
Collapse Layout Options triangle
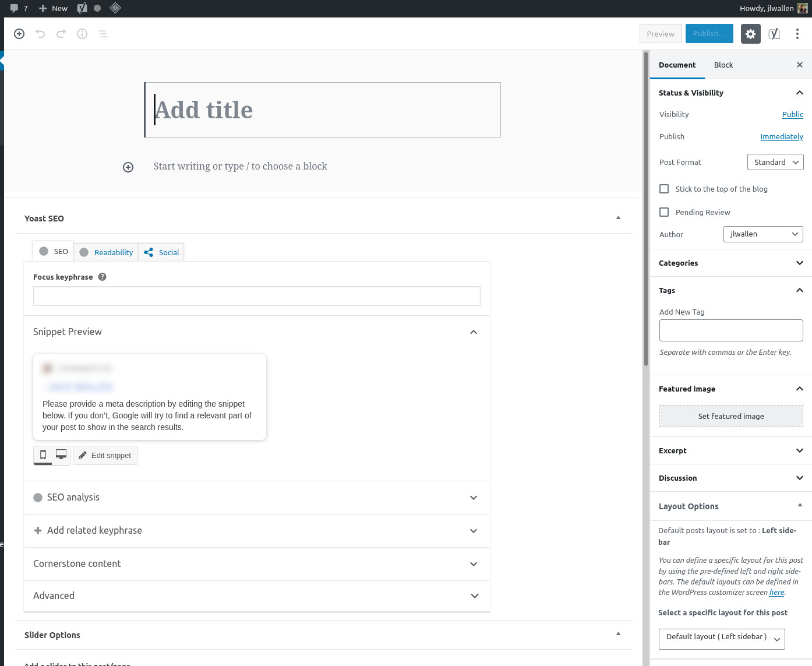point(800,505)
